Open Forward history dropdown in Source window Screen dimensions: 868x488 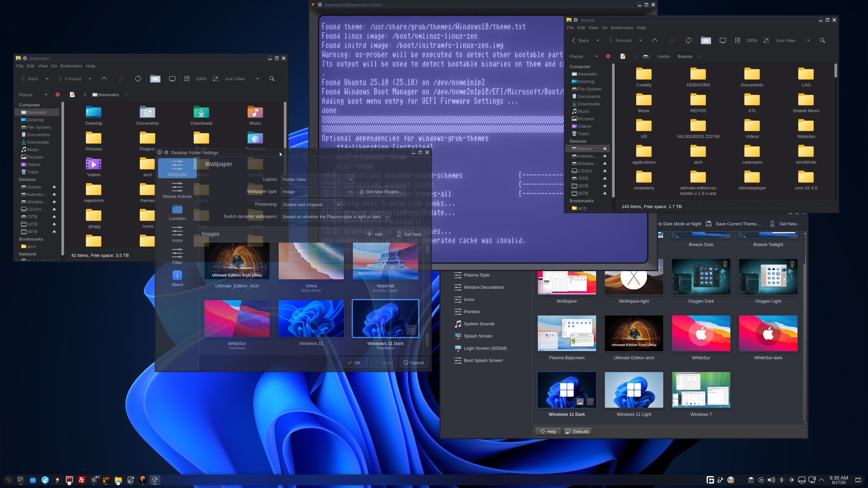[x=640, y=40]
